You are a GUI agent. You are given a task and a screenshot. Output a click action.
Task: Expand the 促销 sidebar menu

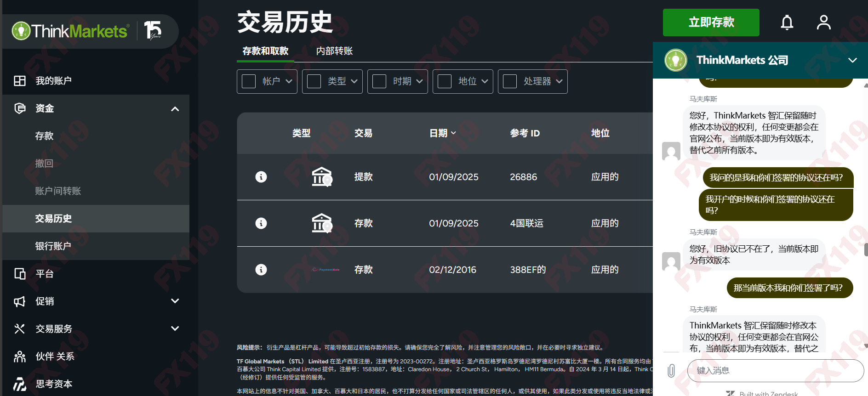pyautogui.click(x=175, y=301)
